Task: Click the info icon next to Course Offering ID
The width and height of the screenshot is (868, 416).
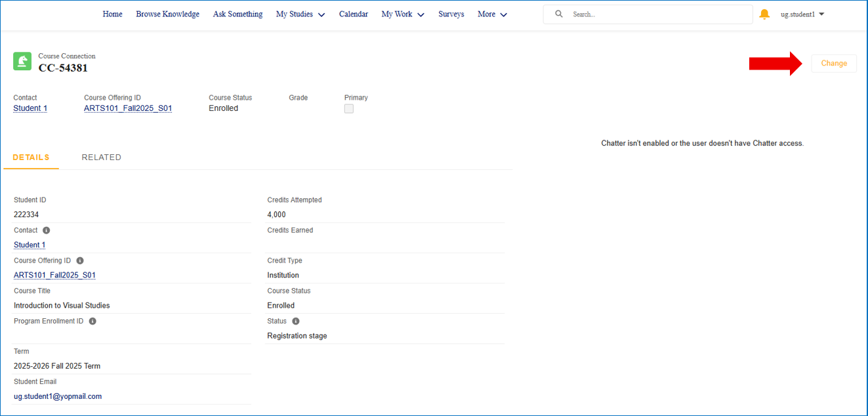Action: (79, 260)
